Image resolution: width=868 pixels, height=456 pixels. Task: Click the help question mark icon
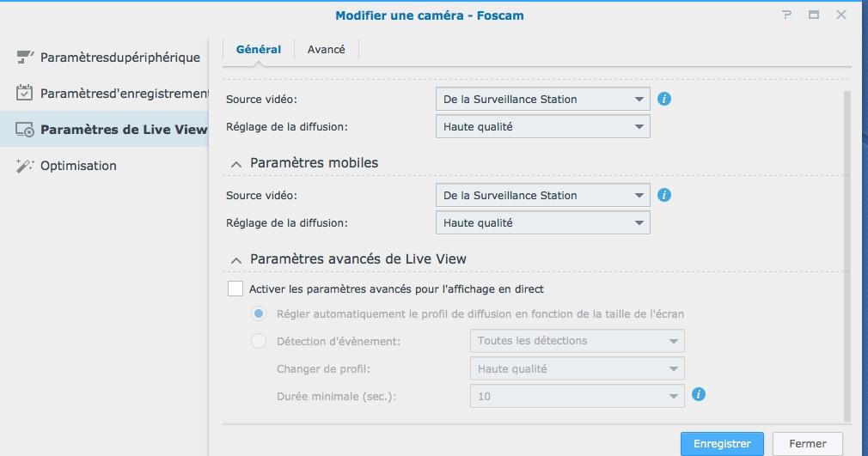tap(787, 15)
